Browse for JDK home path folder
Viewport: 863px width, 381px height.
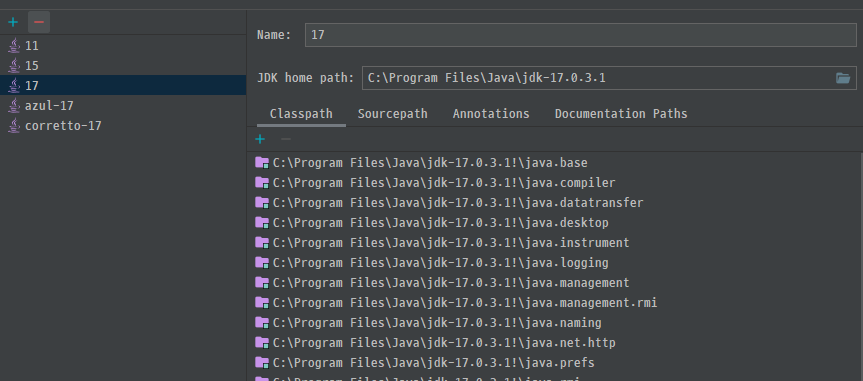point(843,78)
